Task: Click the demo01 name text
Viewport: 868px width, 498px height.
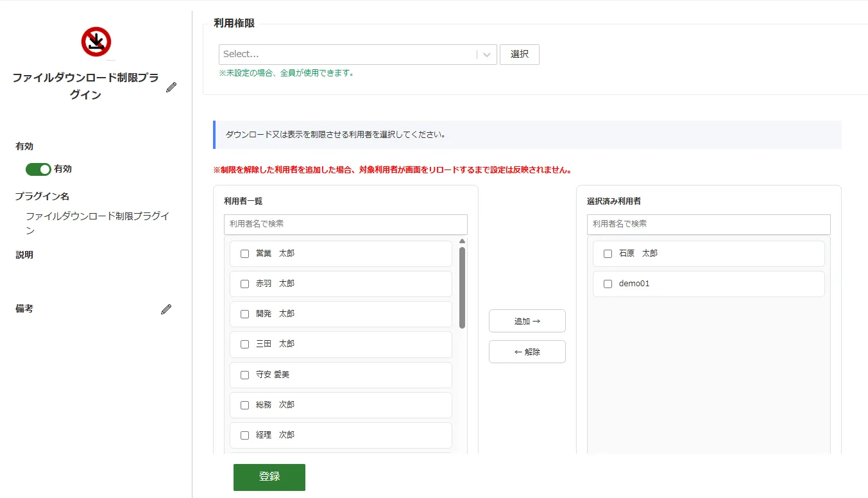Action: tap(634, 284)
